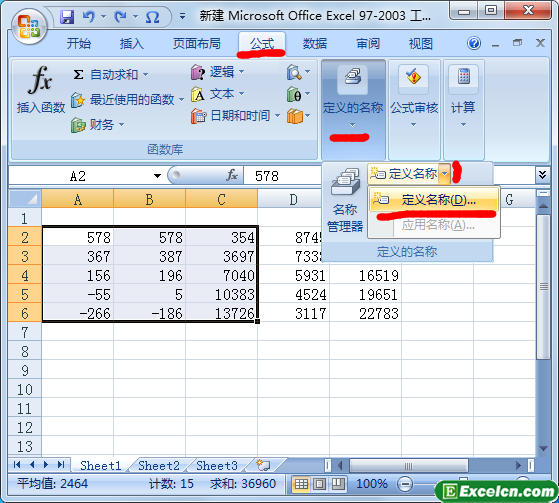
Task: Insert a symbol with the omega icon
Action: click(153, 17)
